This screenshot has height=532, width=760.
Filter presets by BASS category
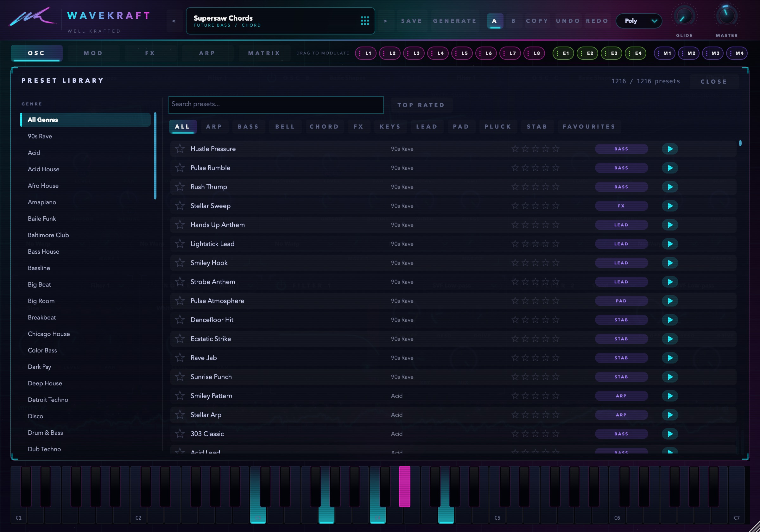[248, 127]
